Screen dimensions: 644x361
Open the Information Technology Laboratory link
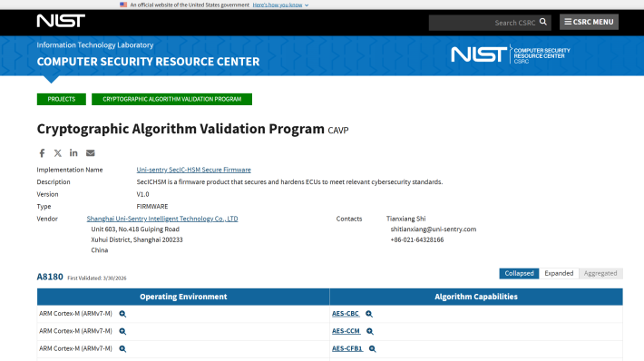point(95,44)
